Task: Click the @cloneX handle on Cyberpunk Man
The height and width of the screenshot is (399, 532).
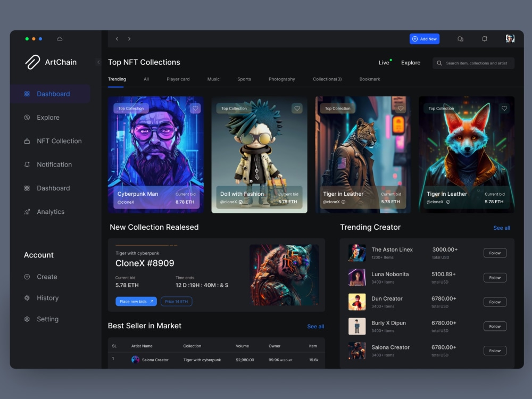Action: [x=126, y=202]
